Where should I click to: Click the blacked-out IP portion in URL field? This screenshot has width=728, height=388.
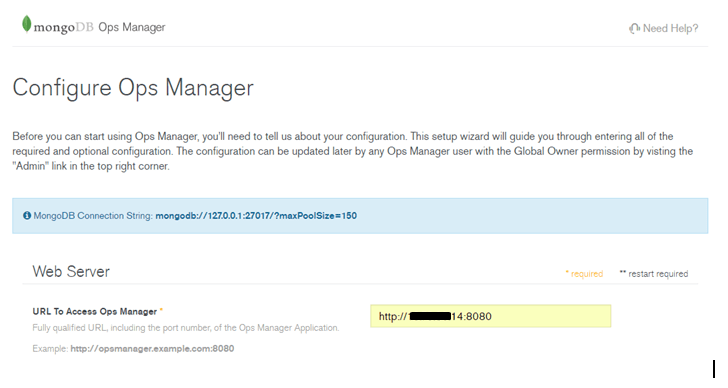click(x=430, y=317)
